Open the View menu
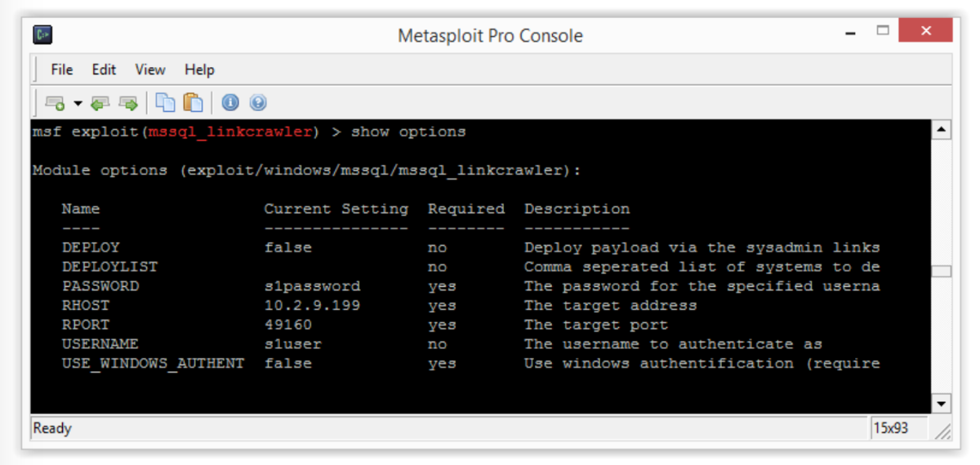The width and height of the screenshot is (980, 465). [x=150, y=69]
